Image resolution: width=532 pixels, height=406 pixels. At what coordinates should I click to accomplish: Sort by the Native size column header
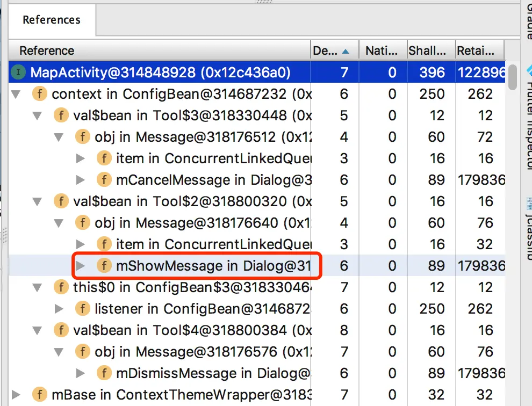click(x=383, y=50)
